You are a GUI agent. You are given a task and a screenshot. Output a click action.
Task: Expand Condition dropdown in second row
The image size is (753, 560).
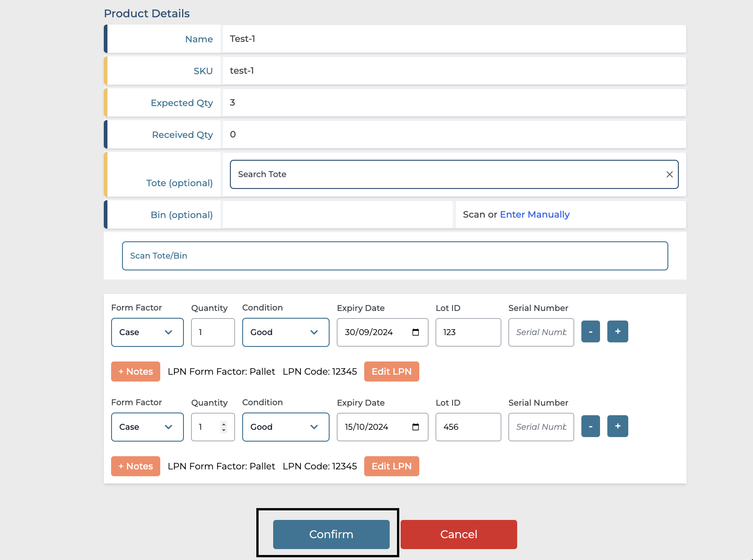[285, 427]
